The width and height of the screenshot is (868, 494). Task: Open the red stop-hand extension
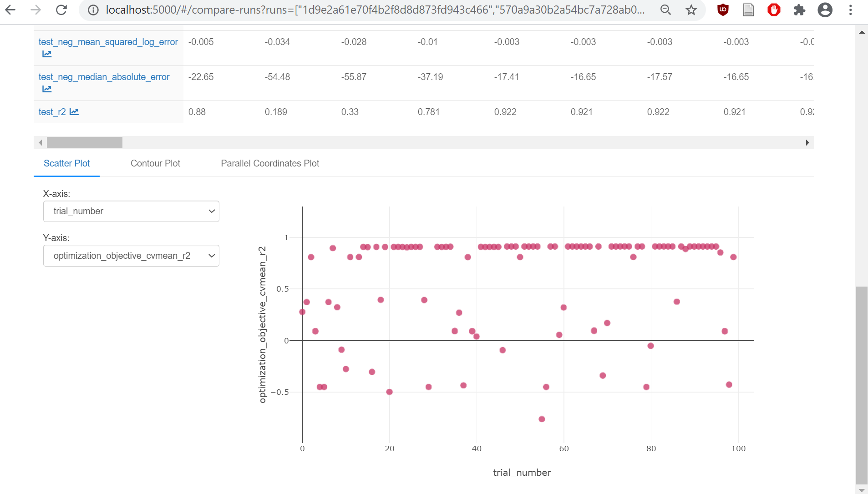[x=774, y=10]
